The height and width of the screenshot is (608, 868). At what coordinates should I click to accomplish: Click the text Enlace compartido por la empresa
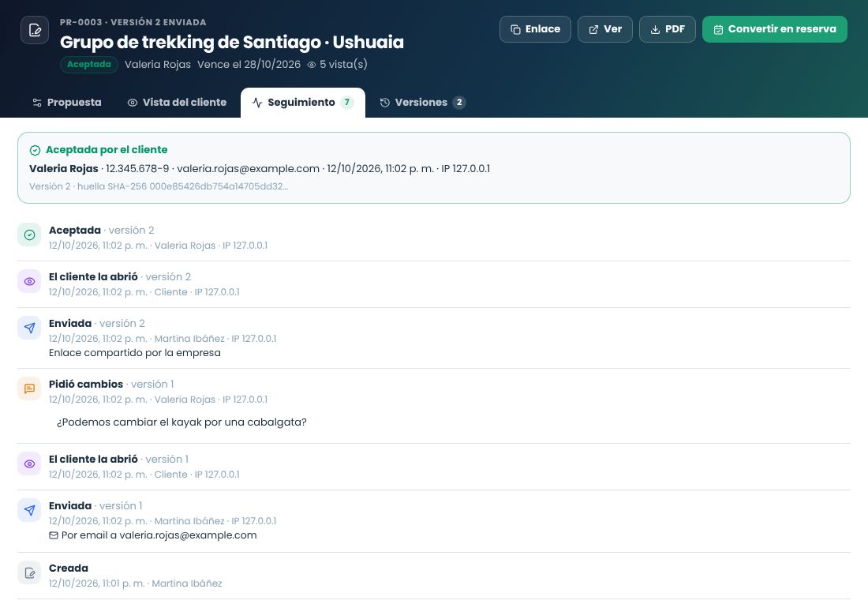(x=134, y=353)
